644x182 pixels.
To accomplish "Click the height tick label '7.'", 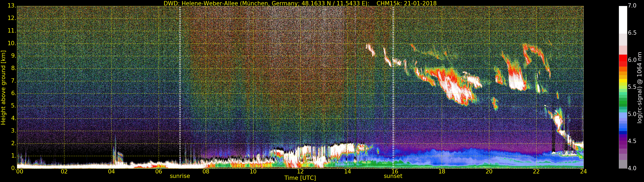I will [13, 81].
